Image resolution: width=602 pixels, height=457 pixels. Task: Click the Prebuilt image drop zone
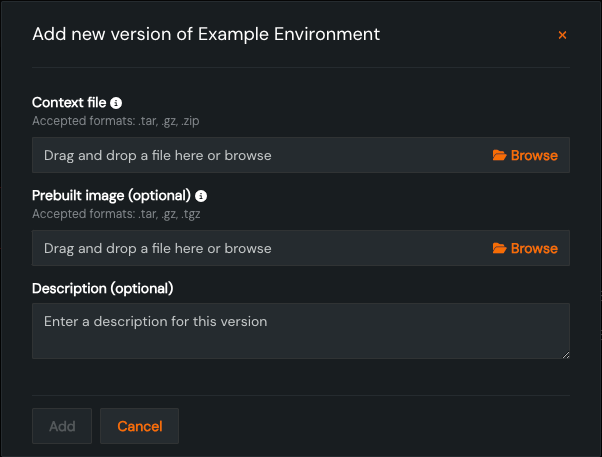(250, 248)
